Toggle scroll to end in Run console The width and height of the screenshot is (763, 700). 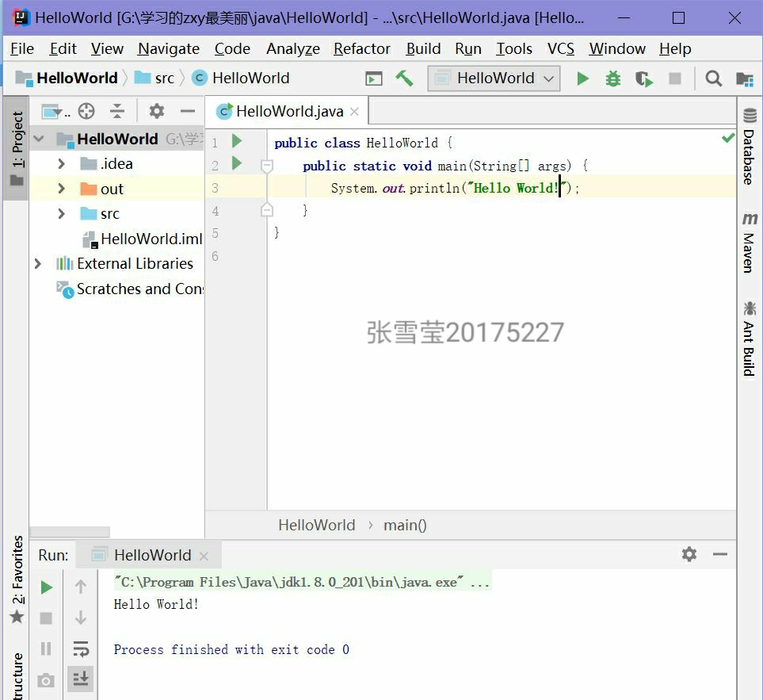click(81, 679)
